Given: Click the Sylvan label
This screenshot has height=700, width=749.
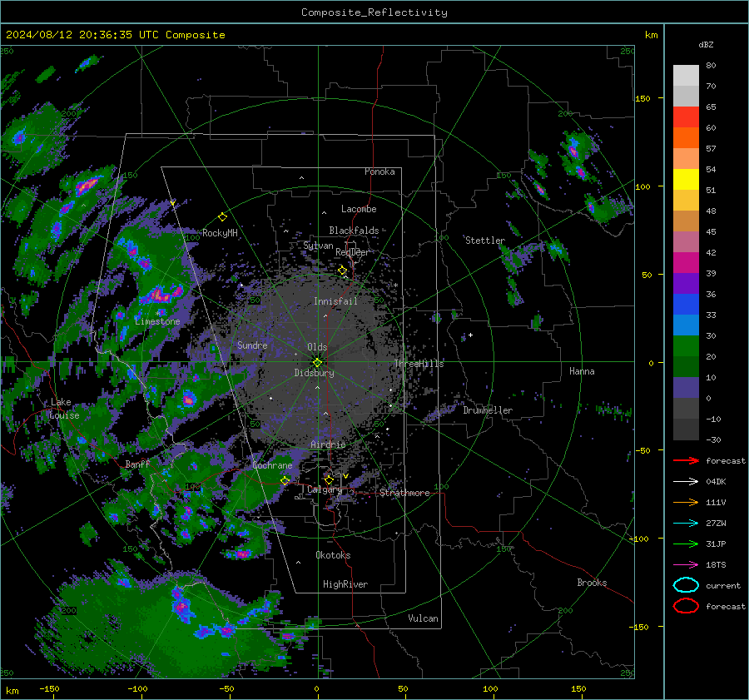Looking at the screenshot, I should coord(318,246).
